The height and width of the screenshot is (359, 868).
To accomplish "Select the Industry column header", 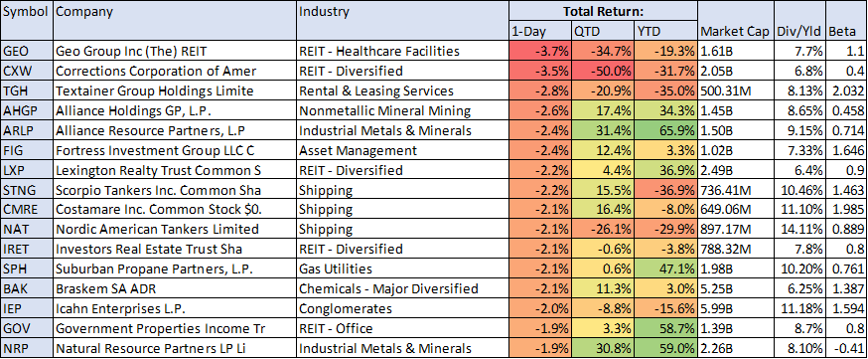I will pyautogui.click(x=402, y=21).
